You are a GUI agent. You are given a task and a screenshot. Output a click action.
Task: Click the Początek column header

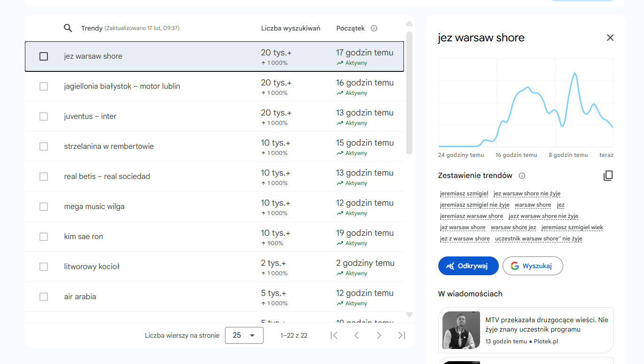tap(350, 28)
